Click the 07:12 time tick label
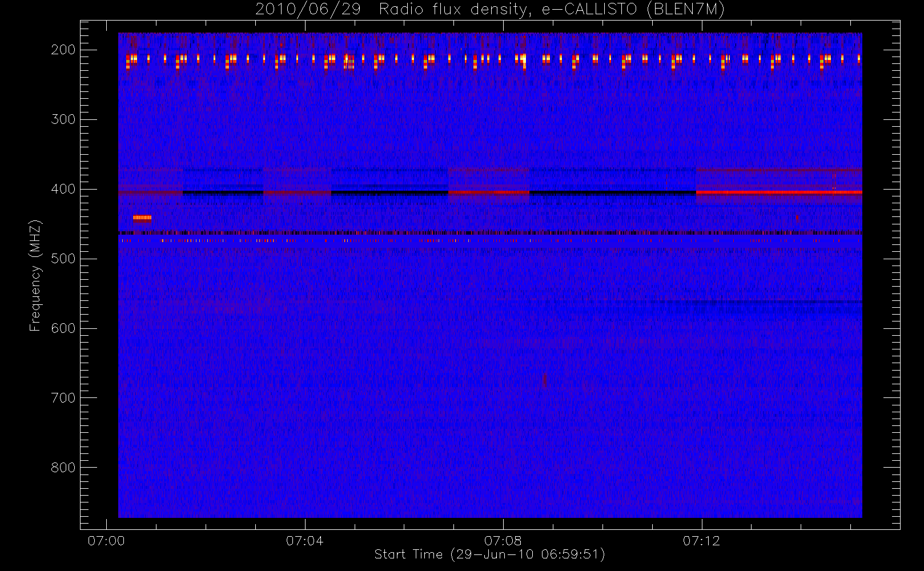The width and height of the screenshot is (924, 571). 701,540
